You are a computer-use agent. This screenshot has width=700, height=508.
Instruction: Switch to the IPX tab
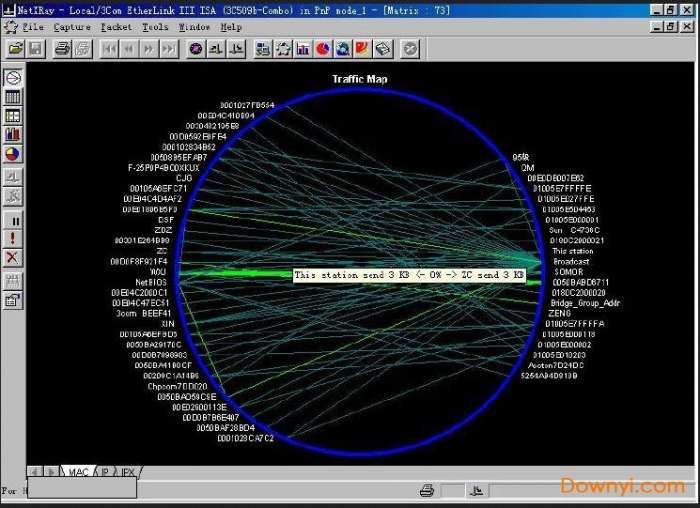tap(128, 471)
